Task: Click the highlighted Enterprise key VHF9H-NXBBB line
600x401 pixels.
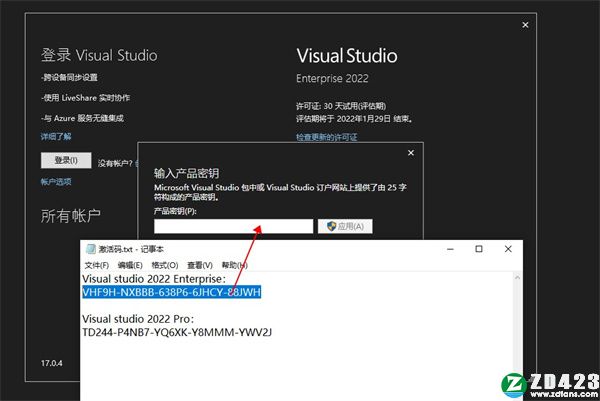Action: (171, 292)
